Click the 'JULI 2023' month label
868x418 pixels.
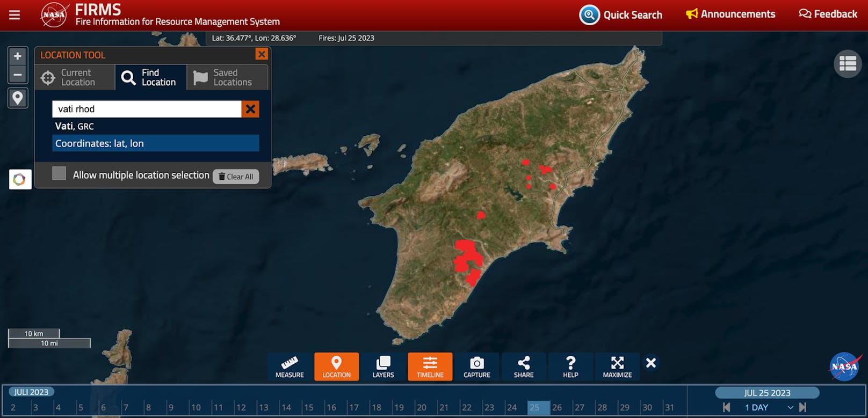coord(31,392)
